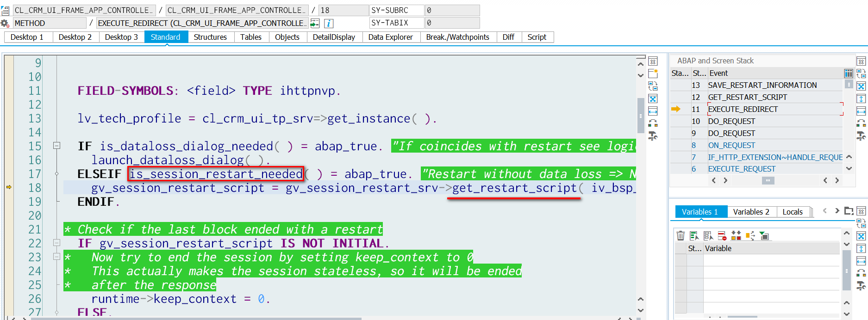Image resolution: width=868 pixels, height=320 pixels.
Task: Maximize the source editor tool with blue X-arrows icon
Action: point(653,98)
